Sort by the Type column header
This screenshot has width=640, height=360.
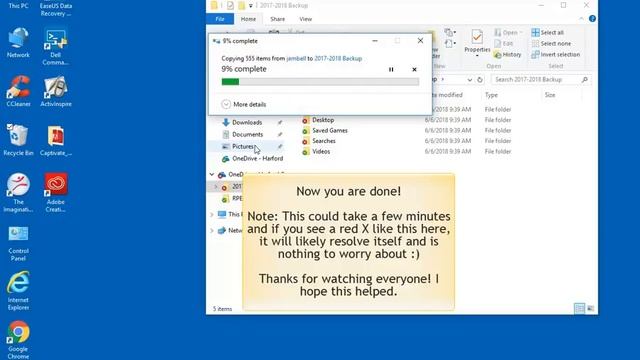(x=491, y=95)
